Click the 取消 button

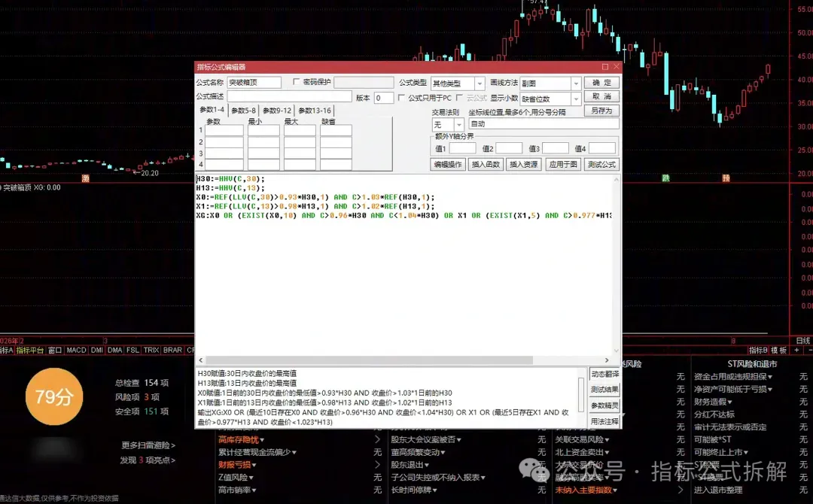[601, 96]
